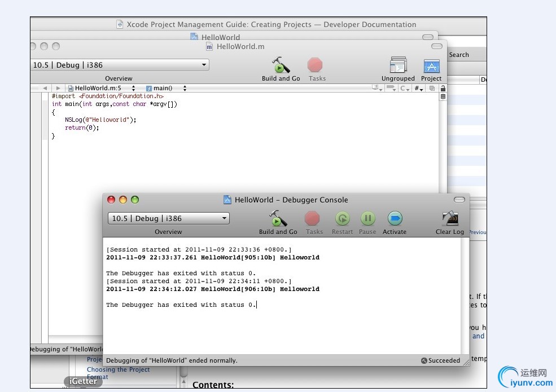The width and height of the screenshot is (556, 392).
Task: Go forward with editor navigation right arrow
Action: [58, 88]
